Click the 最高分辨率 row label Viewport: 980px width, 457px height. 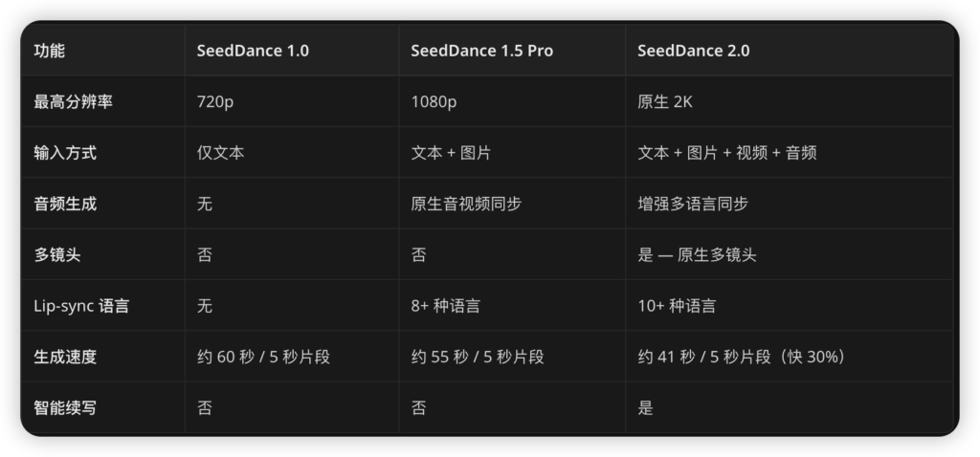(73, 101)
